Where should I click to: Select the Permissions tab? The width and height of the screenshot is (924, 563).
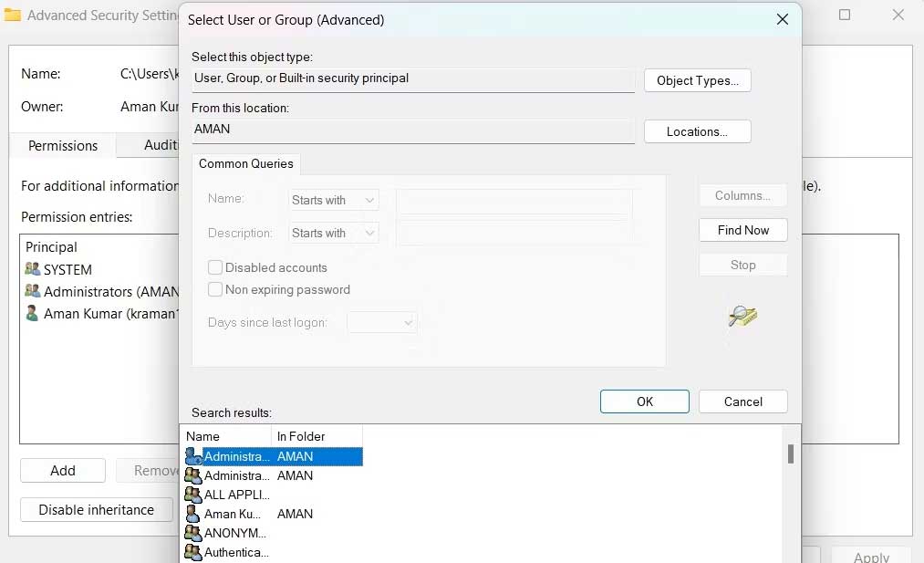point(63,146)
